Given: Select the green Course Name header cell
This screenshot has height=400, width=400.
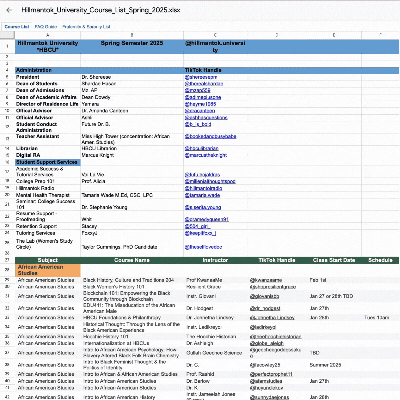Looking at the screenshot, I should click(132, 260).
